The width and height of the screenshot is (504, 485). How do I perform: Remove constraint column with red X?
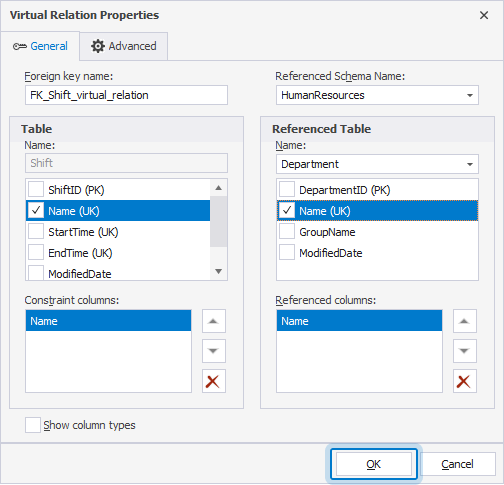pyautogui.click(x=214, y=381)
